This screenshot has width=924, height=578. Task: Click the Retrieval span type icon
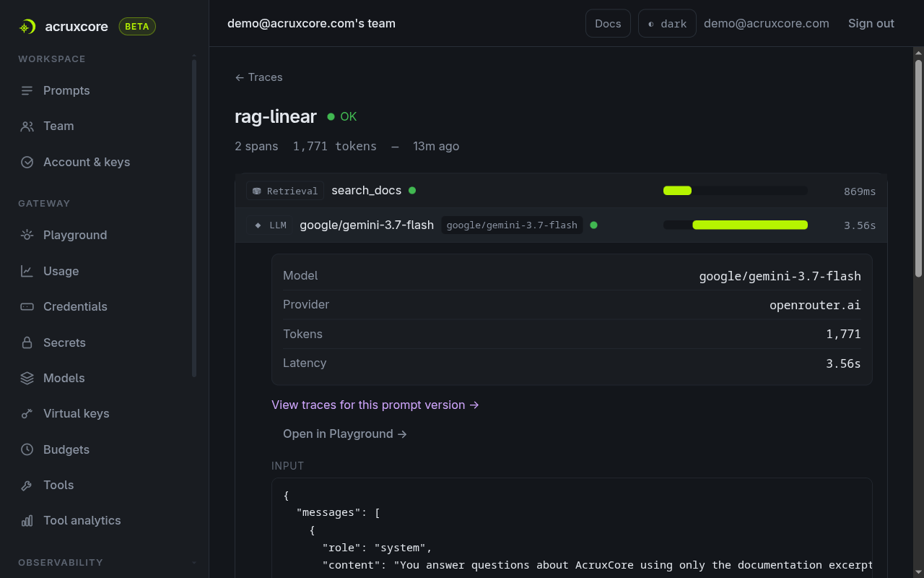coord(256,191)
